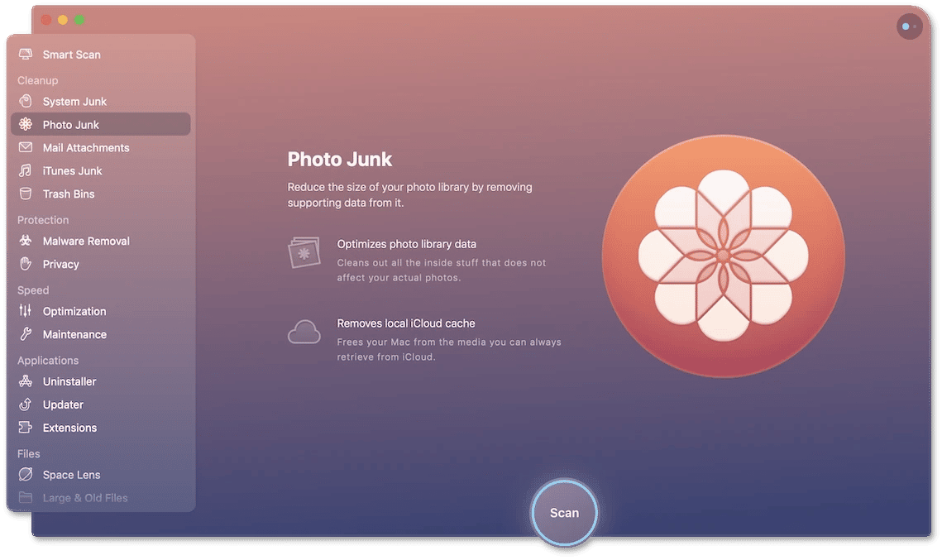
Task: Click the Optimization sliders icon
Action: pos(26,311)
